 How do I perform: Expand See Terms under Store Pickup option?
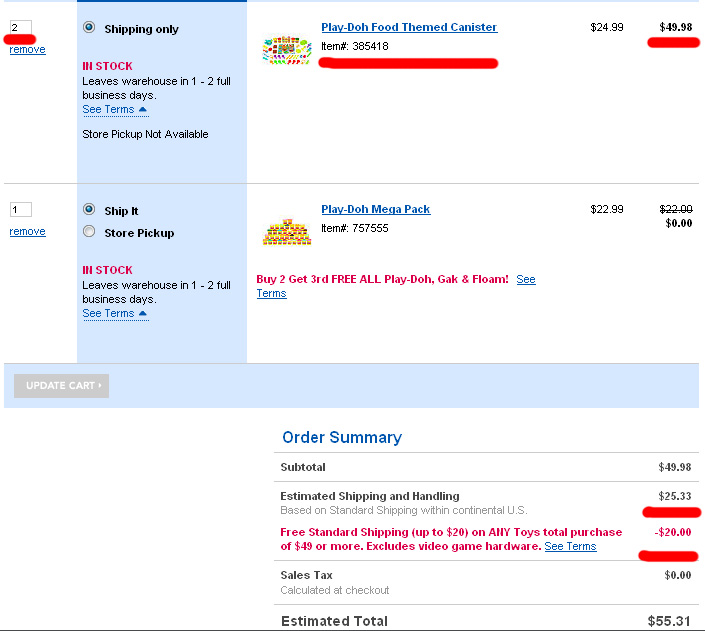(115, 313)
